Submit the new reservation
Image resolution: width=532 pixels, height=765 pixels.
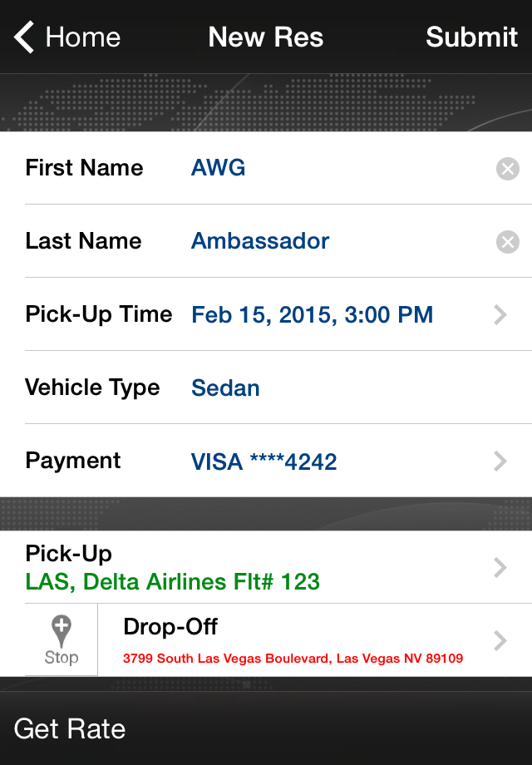pyautogui.click(x=471, y=37)
